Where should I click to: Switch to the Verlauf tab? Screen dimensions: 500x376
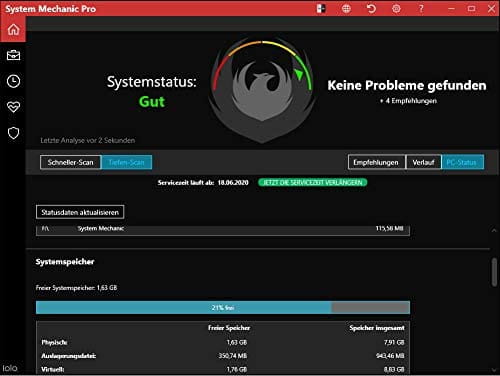pyautogui.click(x=423, y=162)
